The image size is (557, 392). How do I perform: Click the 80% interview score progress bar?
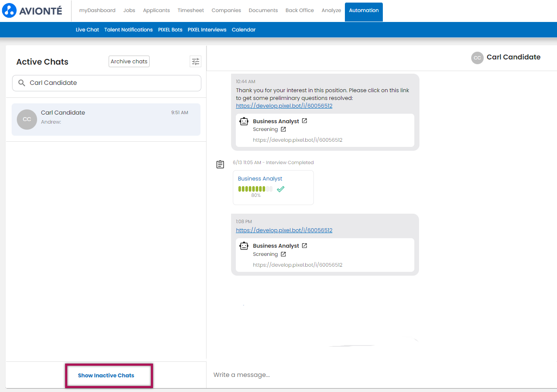pos(255,189)
